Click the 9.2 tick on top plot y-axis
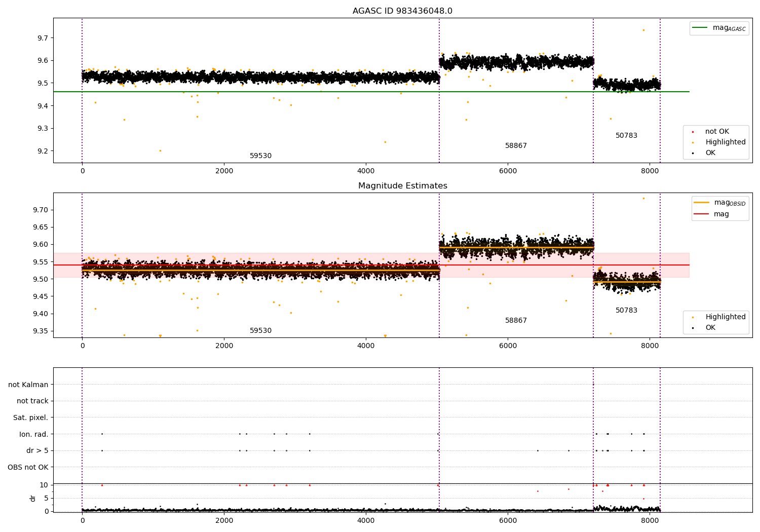The width and height of the screenshot is (760, 532). click(43, 151)
